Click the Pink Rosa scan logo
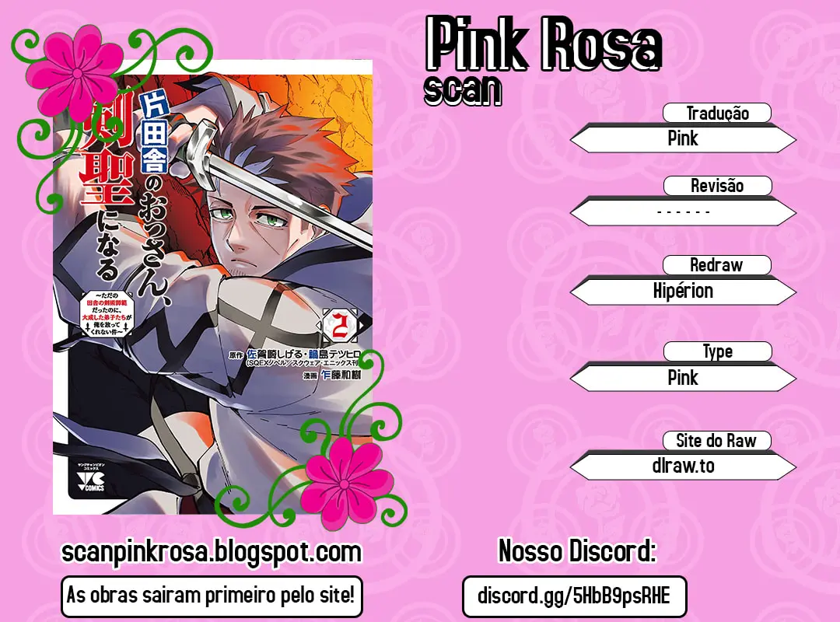Screen dimensions: 840x622 [543, 59]
